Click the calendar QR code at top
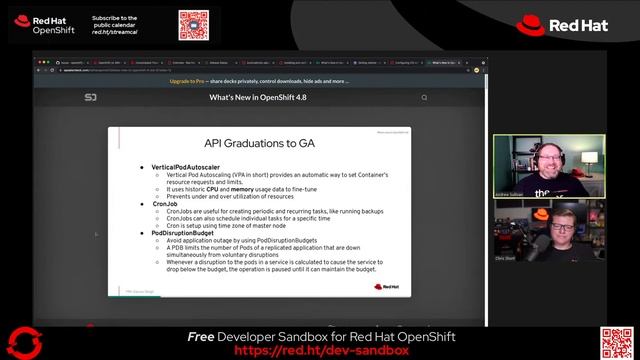Viewport: 640px width, 360px height. tap(193, 25)
